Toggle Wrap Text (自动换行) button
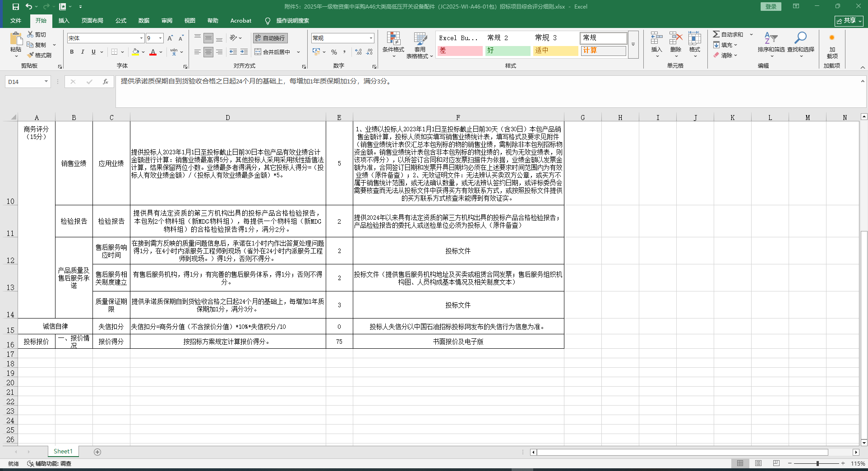 [x=270, y=38]
